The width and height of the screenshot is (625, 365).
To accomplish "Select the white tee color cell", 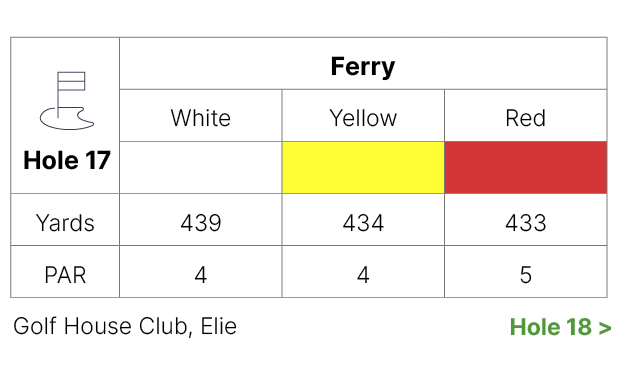I will click(201, 167).
